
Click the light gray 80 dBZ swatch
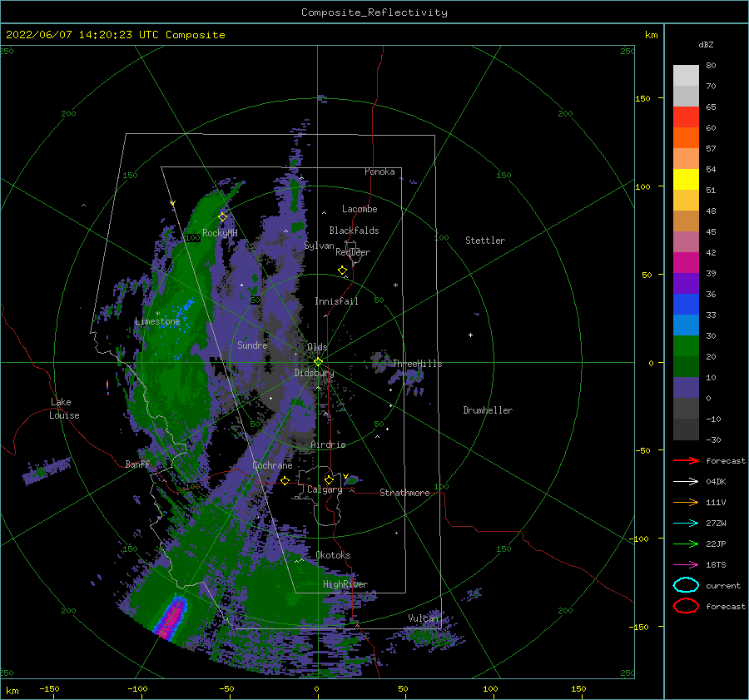coord(686,75)
